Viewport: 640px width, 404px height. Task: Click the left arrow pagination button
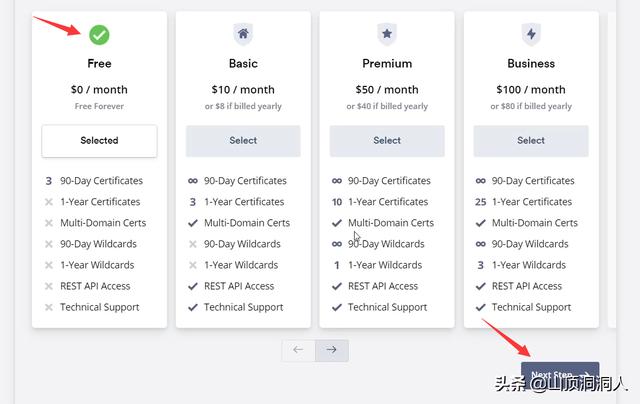point(298,350)
